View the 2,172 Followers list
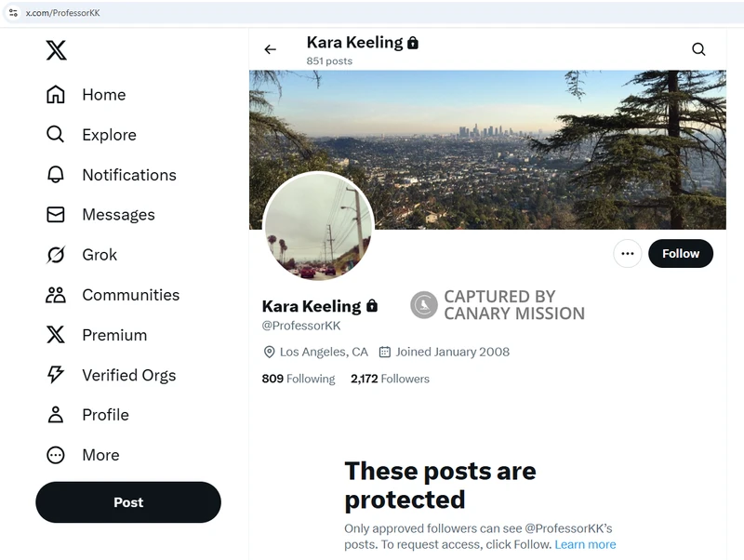 coord(390,379)
